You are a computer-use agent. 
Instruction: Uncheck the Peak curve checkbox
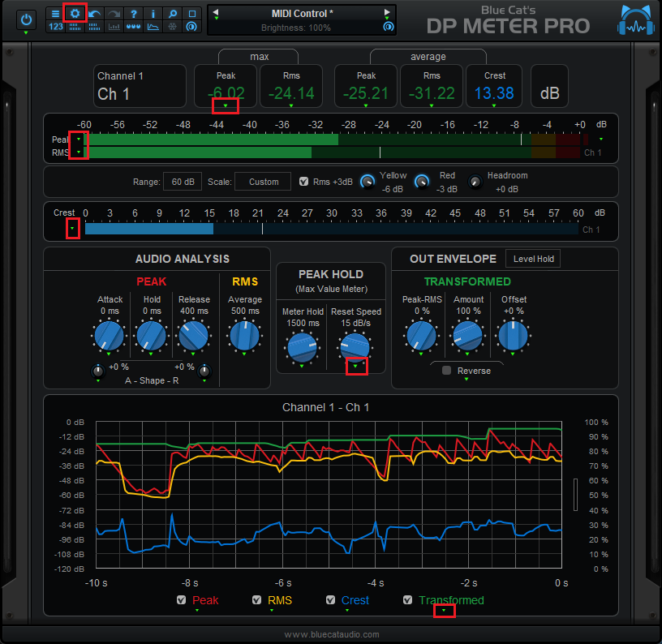pos(181,599)
